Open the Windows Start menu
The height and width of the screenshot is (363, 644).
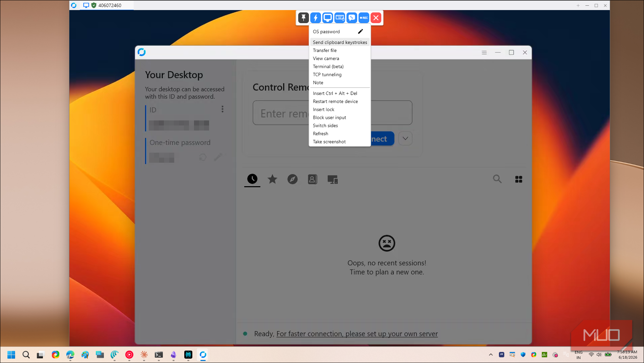11,355
